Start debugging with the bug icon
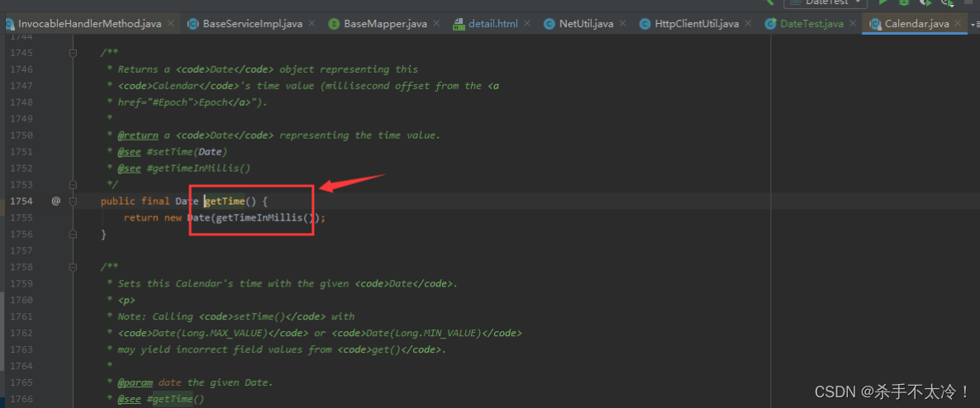 (904, 2)
